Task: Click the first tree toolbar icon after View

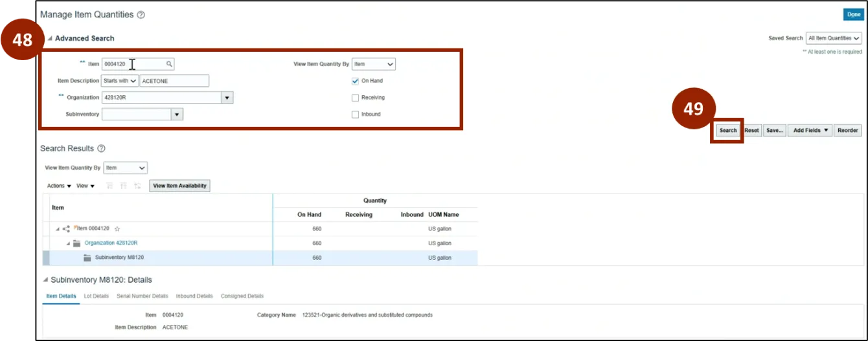Action: [x=109, y=186]
